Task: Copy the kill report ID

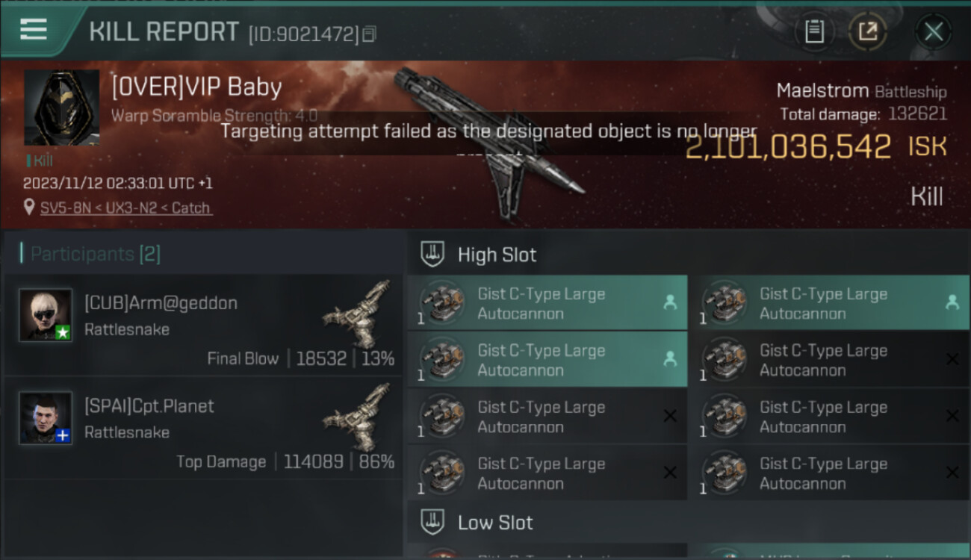Action: tap(369, 34)
